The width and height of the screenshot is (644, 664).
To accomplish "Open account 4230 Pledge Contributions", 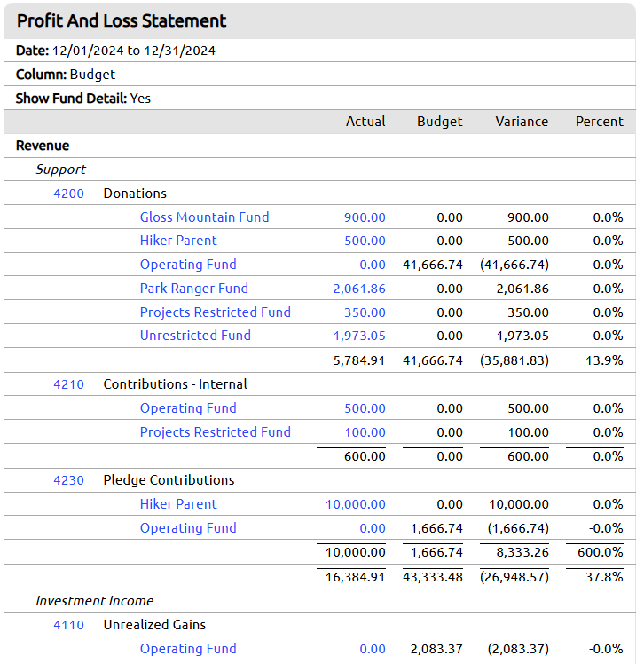I will (68, 480).
